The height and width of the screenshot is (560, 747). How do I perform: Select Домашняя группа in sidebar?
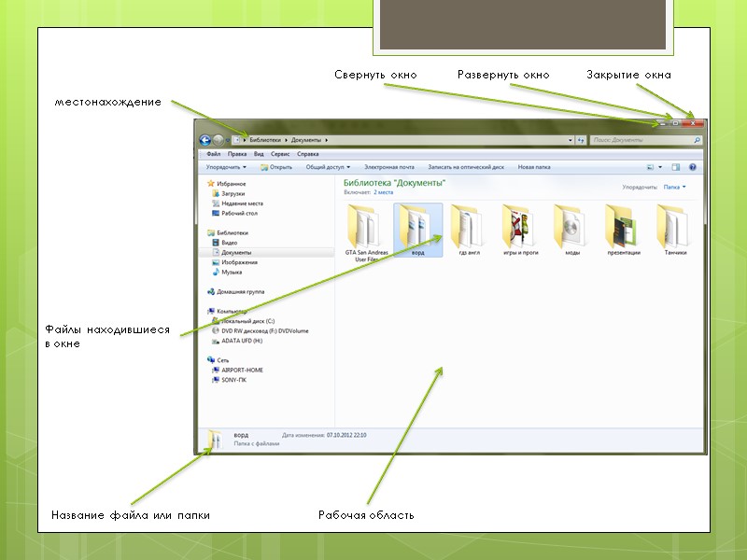[x=236, y=291]
